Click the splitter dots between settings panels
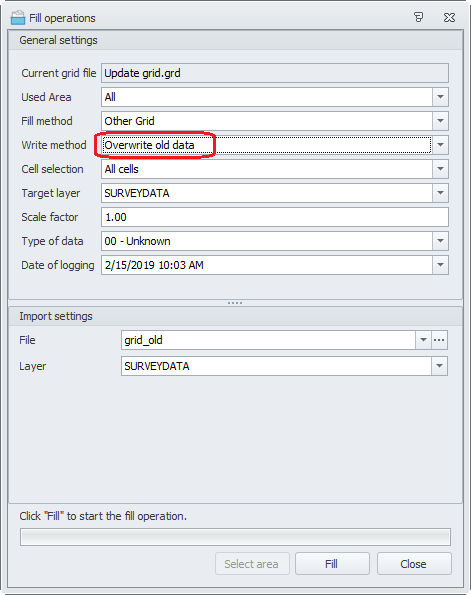The image size is (471, 595). click(235, 303)
